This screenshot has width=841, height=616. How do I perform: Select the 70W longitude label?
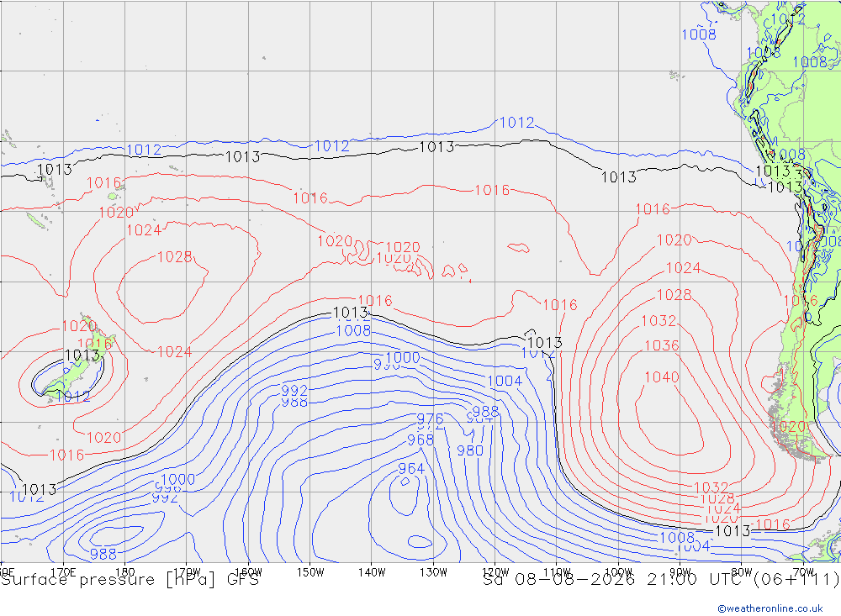pyautogui.click(x=803, y=572)
